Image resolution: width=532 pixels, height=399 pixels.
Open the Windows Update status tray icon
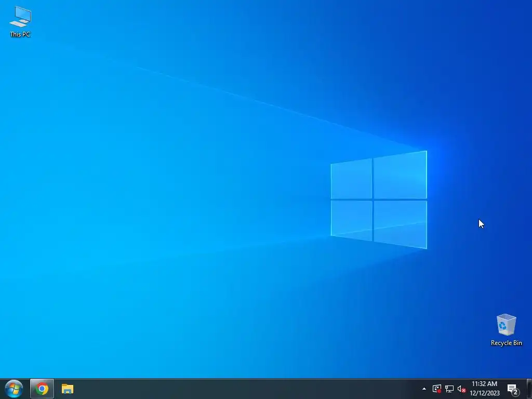(436, 389)
